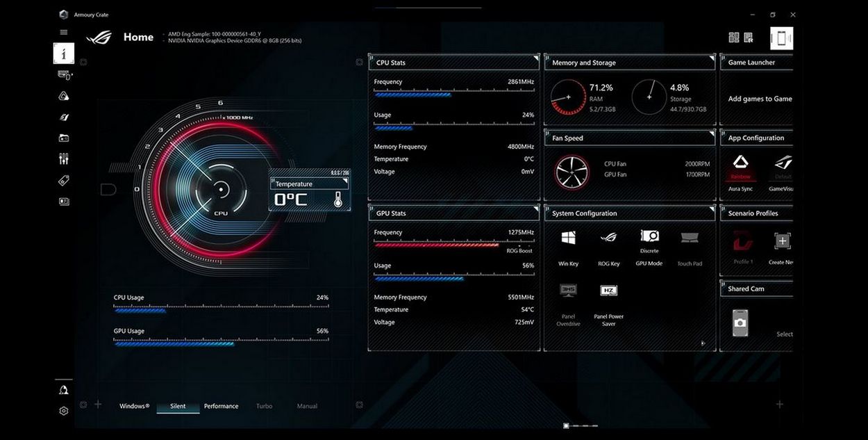Click the 4800MHz Memory Frequency value
This screenshot has width=868, height=440.
pyautogui.click(x=521, y=147)
